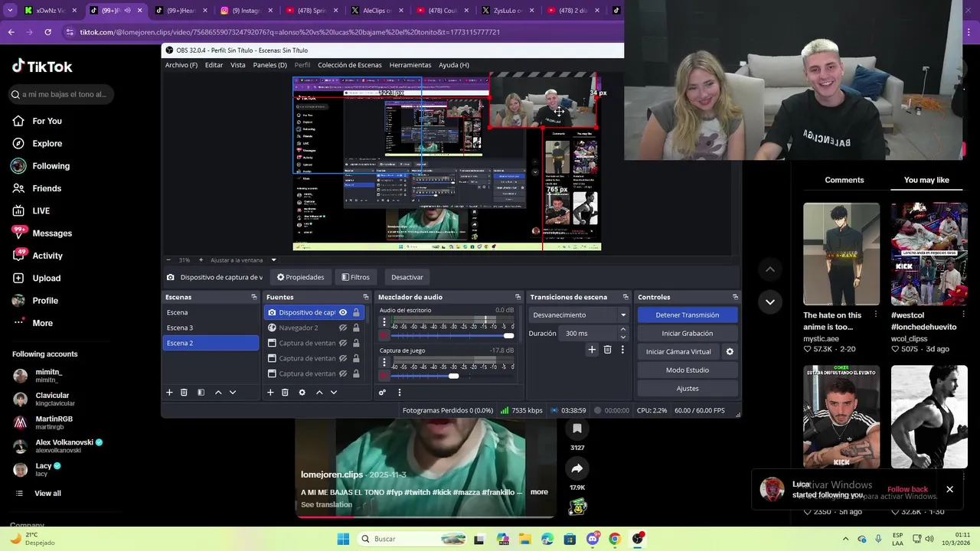Viewport: 980px width, 551px height.
Task: Unlock the Navegador 2 source
Action: 356,328
